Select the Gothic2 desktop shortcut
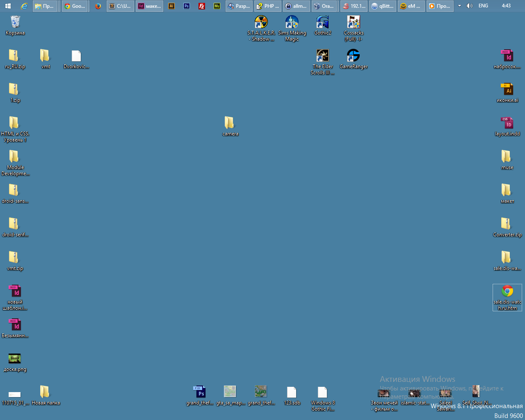The height and width of the screenshot is (420, 525). 322,22
